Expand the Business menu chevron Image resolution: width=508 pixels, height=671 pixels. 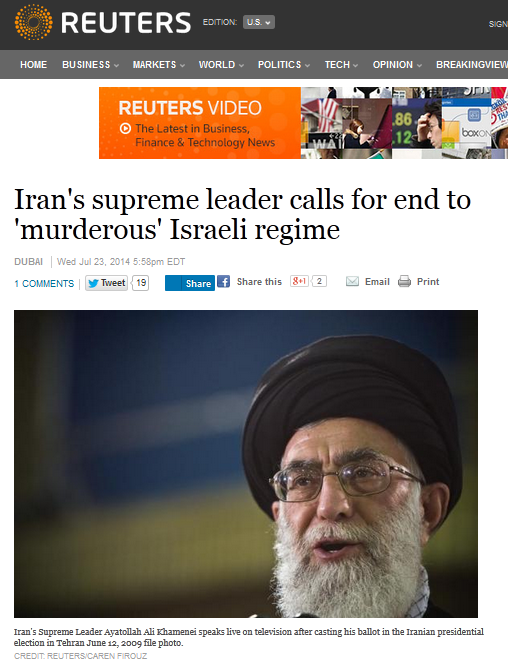click(116, 65)
